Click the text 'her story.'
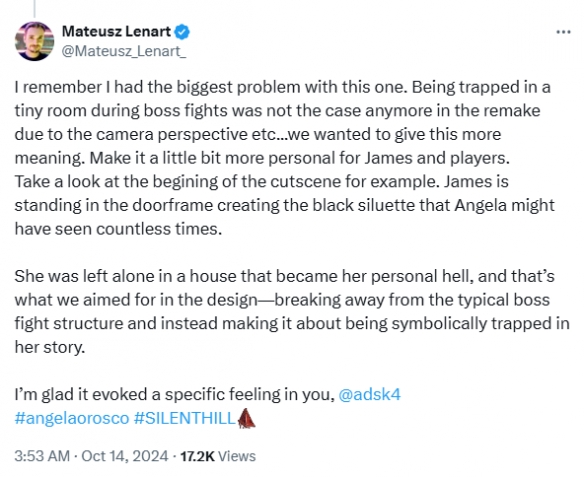 [x=50, y=347]
